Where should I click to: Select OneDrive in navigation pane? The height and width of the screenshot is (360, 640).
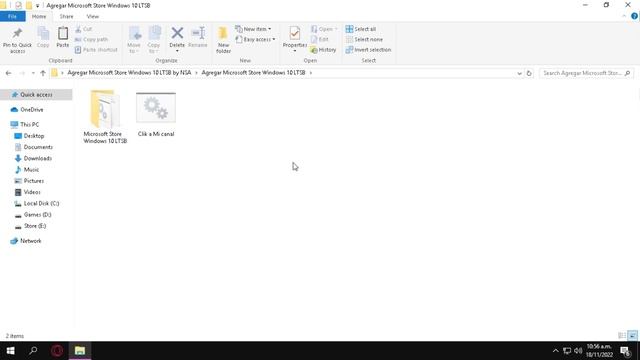(31, 110)
